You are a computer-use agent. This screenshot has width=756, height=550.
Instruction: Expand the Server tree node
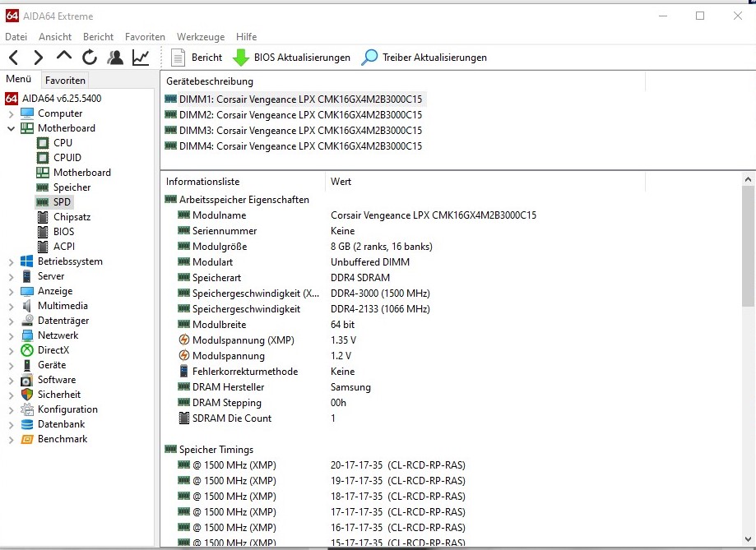click(x=11, y=277)
